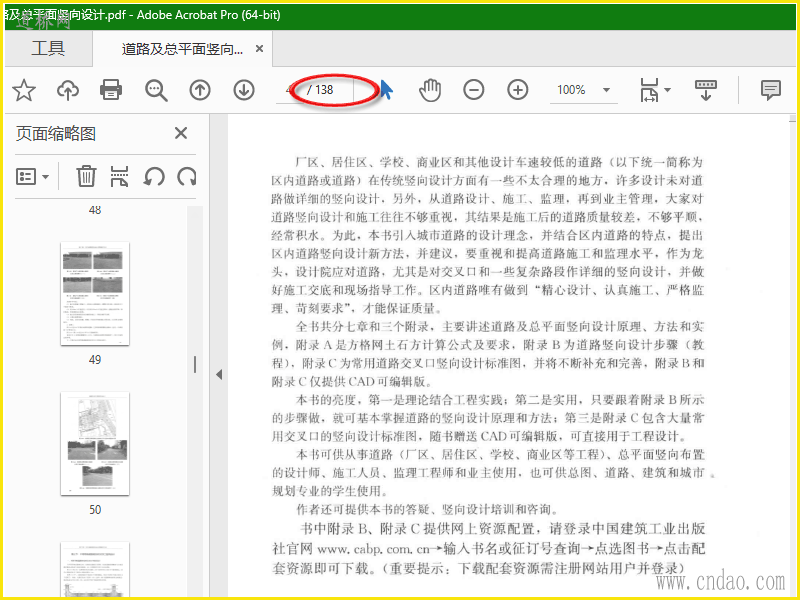
Task: Print the document with printer icon
Action: point(111,90)
